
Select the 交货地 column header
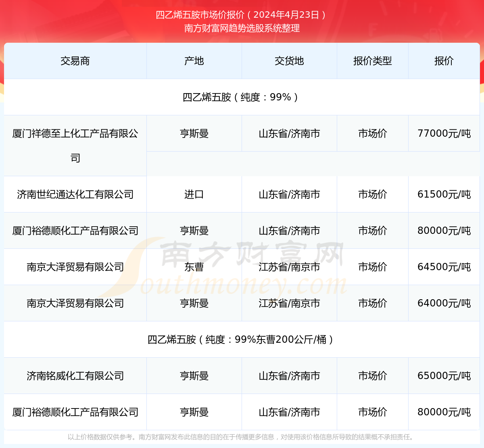tap(289, 61)
